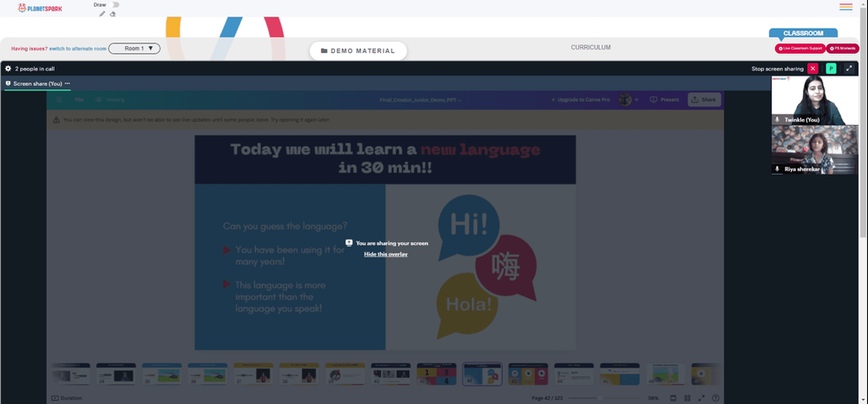Adjust the Canva zoom slider
Image resolution: width=868 pixels, height=404 pixels.
[600, 398]
